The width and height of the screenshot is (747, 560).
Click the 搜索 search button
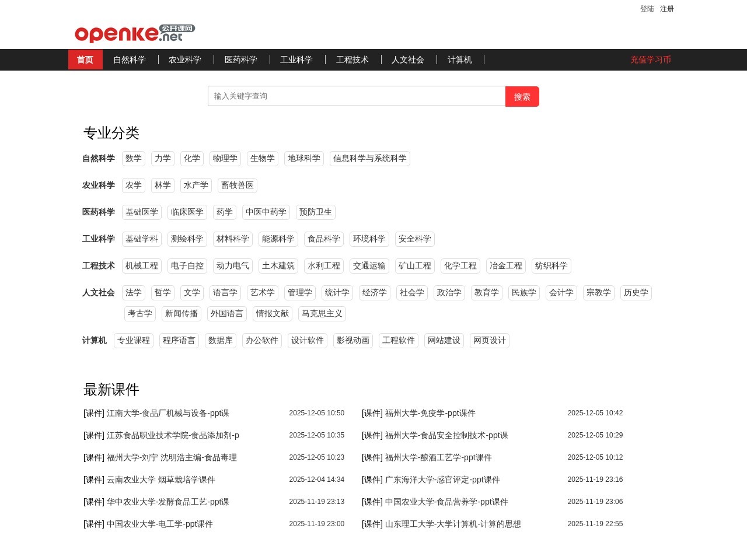522,96
